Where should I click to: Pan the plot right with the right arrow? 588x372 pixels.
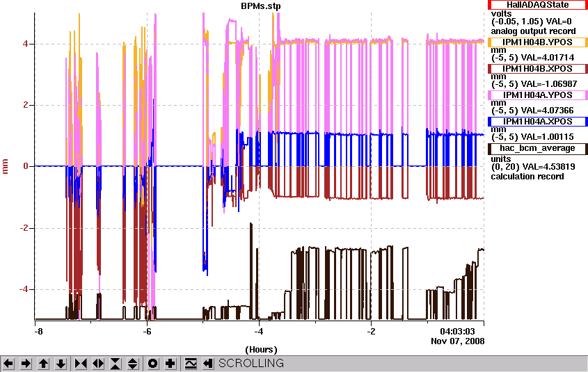(x=26, y=364)
